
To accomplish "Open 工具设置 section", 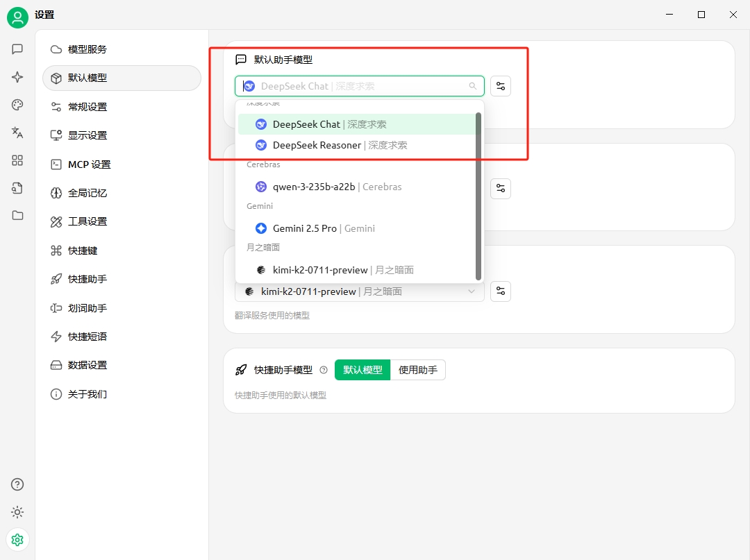I will coord(122,221).
